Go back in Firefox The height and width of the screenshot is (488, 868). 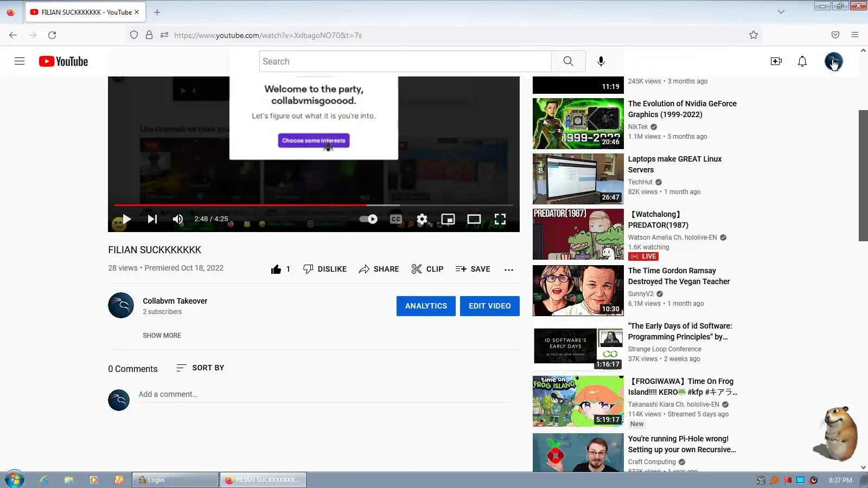(13, 35)
